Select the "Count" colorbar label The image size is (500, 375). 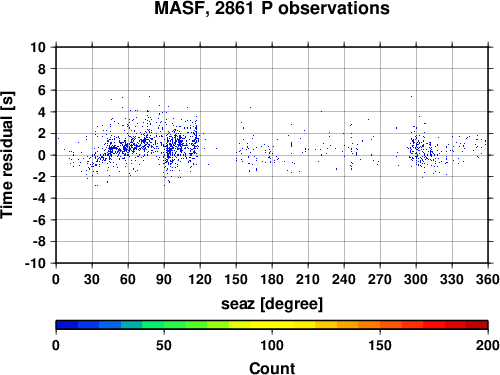(x=272, y=369)
